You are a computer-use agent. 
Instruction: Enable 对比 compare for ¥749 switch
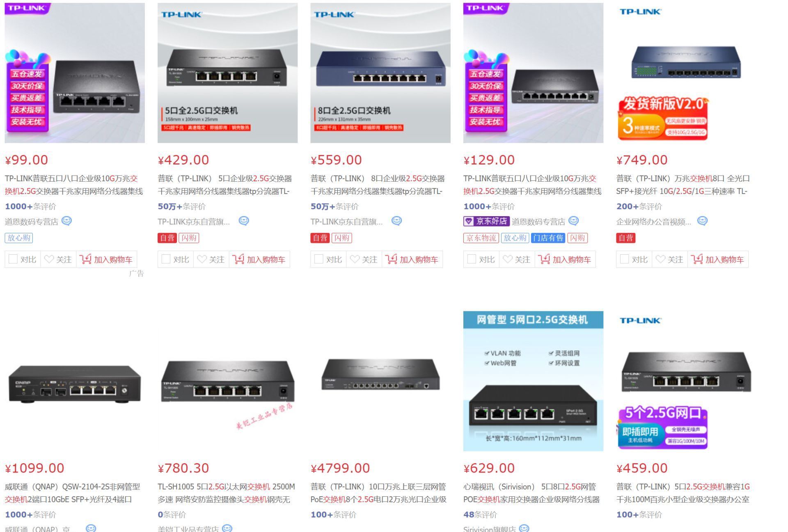click(625, 259)
